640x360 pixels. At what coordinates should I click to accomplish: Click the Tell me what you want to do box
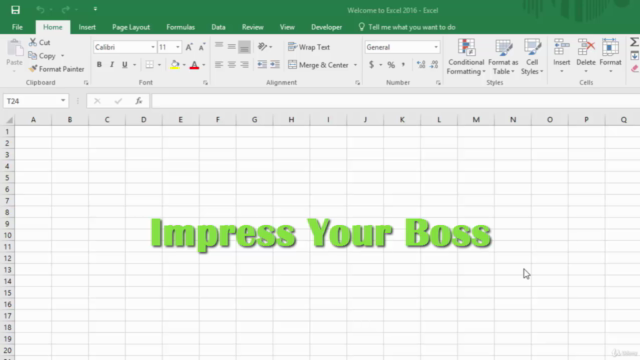point(407,27)
